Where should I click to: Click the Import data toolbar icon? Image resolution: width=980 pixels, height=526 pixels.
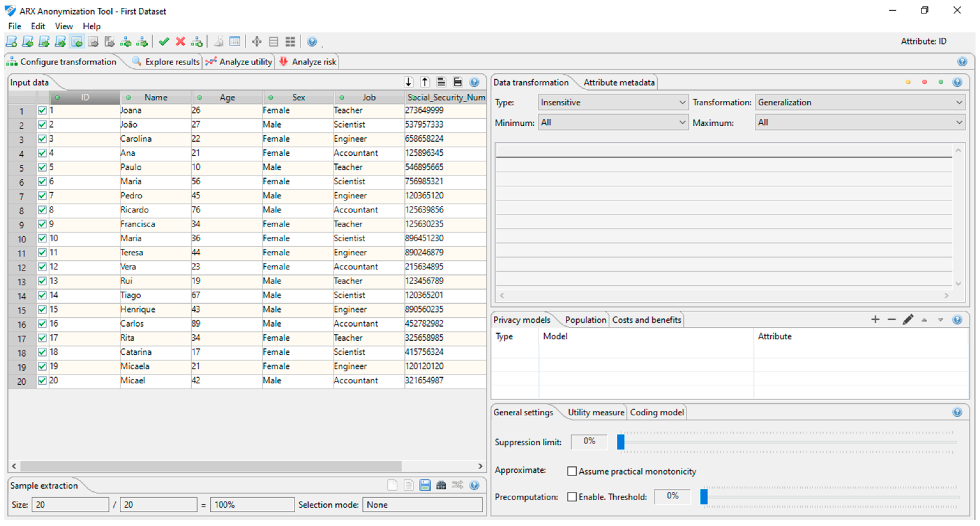(x=77, y=41)
